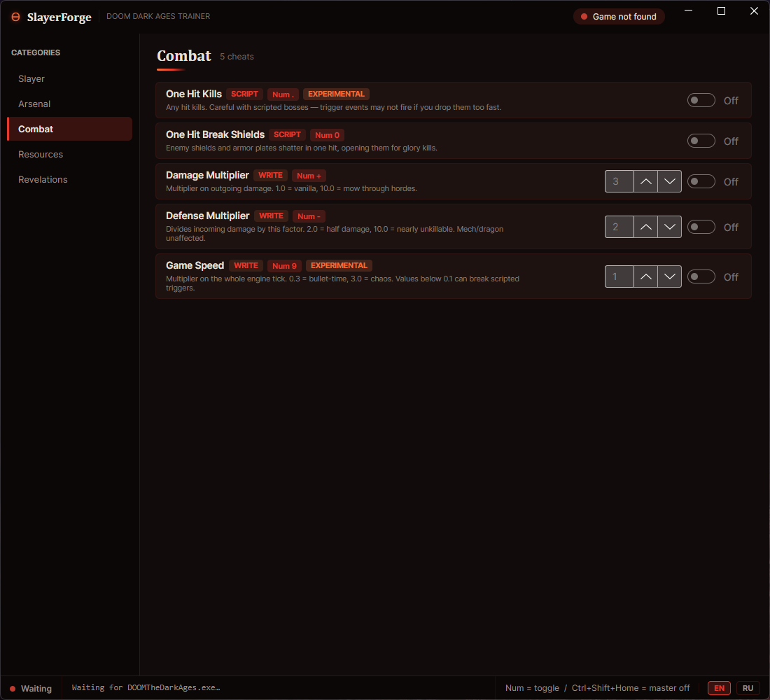Click the Waiting status indicator
Image resolution: width=770 pixels, height=700 pixels.
coord(31,688)
